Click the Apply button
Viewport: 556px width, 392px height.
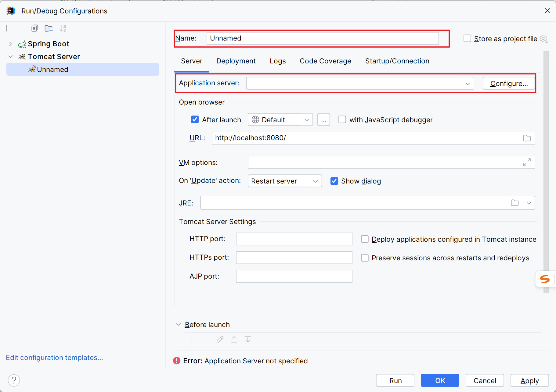(x=529, y=380)
